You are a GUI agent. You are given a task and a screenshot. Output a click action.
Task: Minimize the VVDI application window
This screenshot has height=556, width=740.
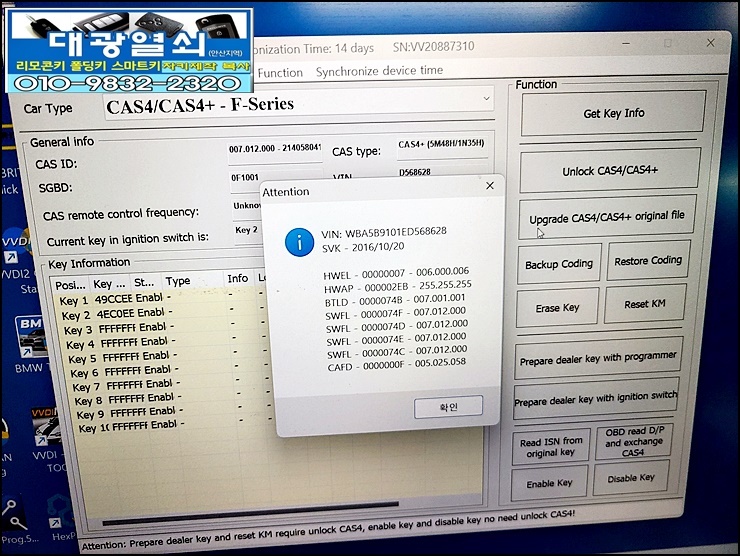click(x=626, y=44)
